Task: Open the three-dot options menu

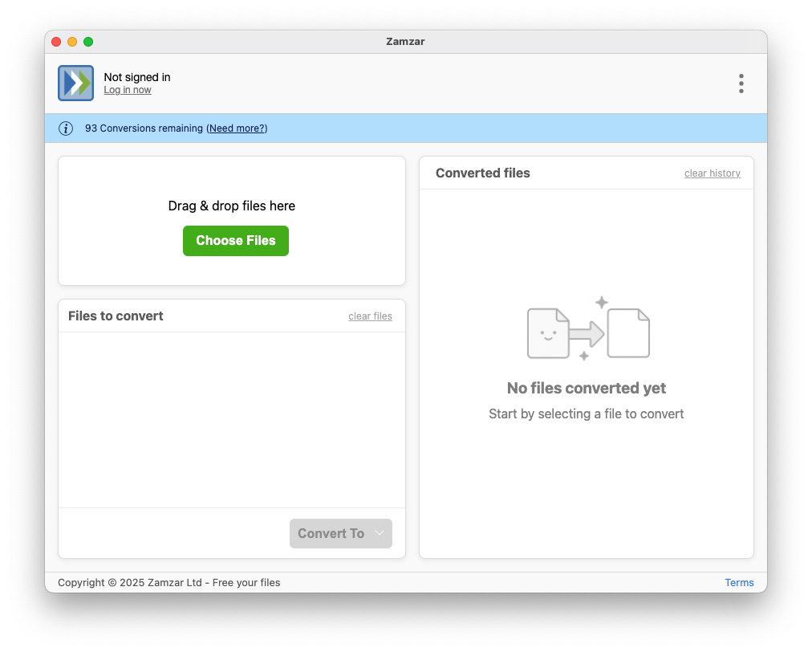Action: [x=741, y=84]
